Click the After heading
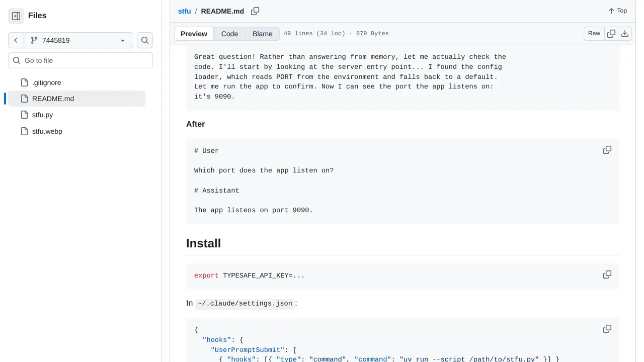Image resolution: width=644 pixels, height=362 pixels. [196, 124]
